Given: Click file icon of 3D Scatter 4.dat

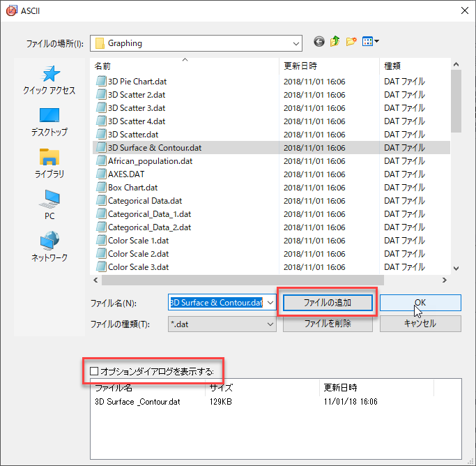Looking at the screenshot, I should [x=101, y=121].
